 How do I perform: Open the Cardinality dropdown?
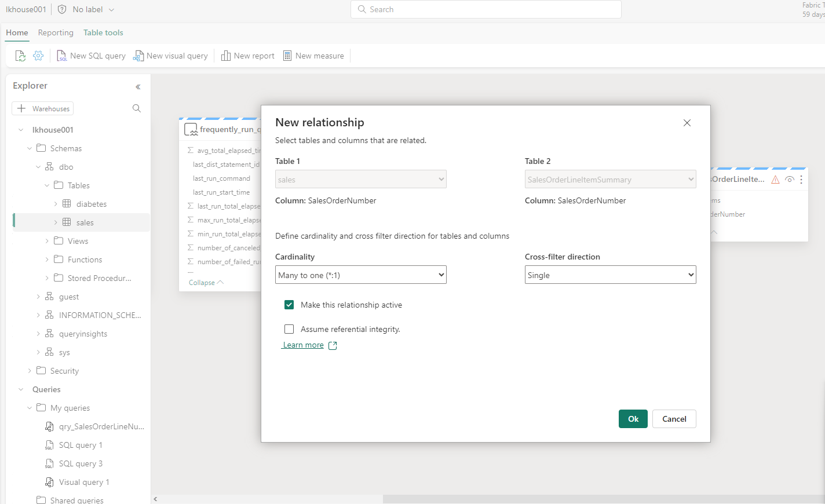click(x=361, y=275)
